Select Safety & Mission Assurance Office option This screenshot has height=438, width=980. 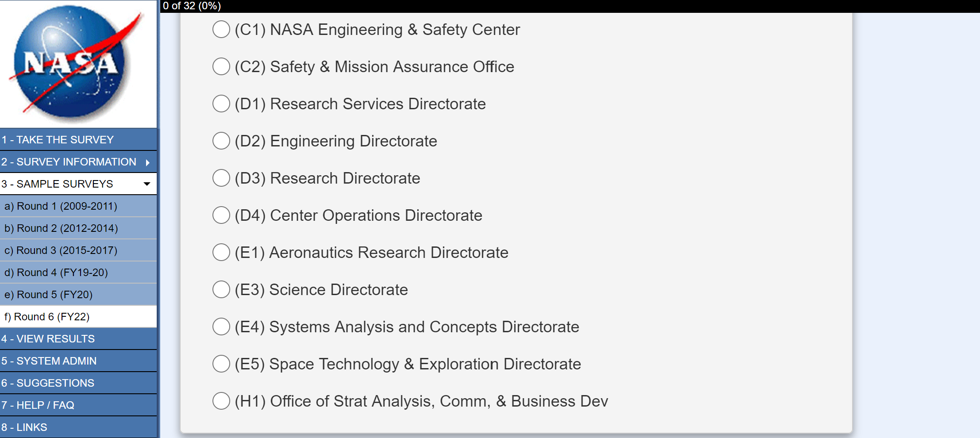coord(221,67)
